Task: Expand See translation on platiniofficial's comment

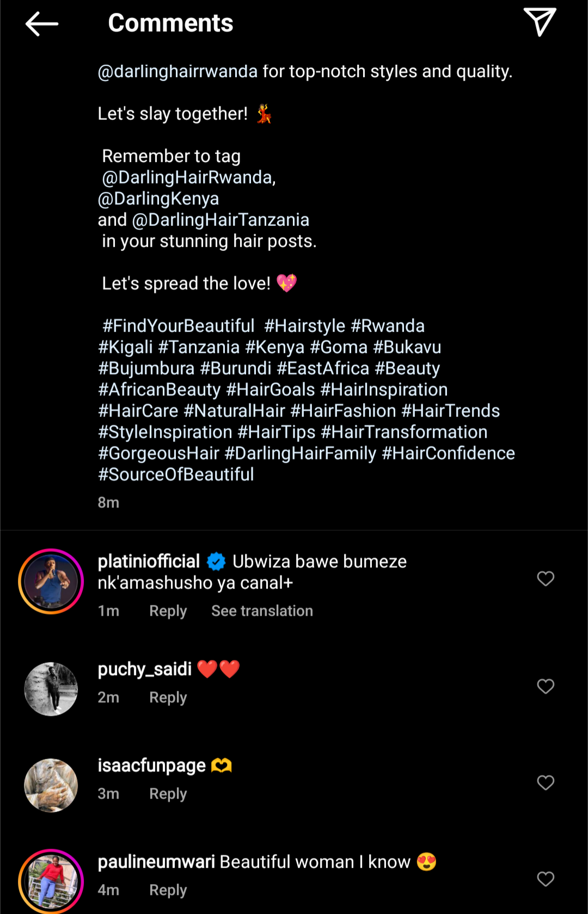Action: point(262,611)
